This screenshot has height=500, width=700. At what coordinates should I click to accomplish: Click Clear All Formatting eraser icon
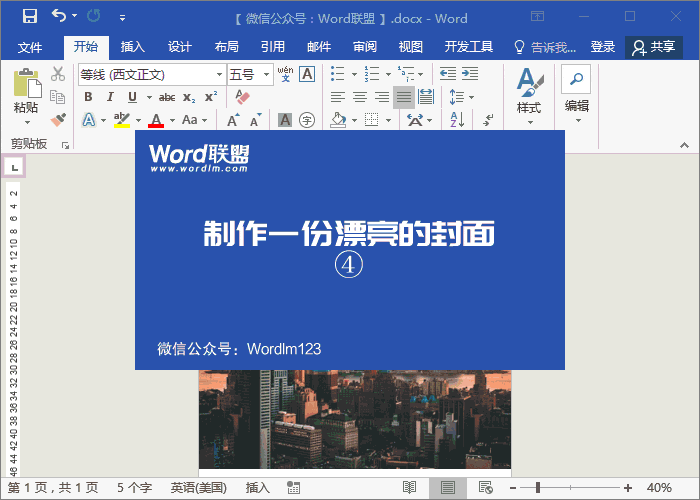pos(242,97)
